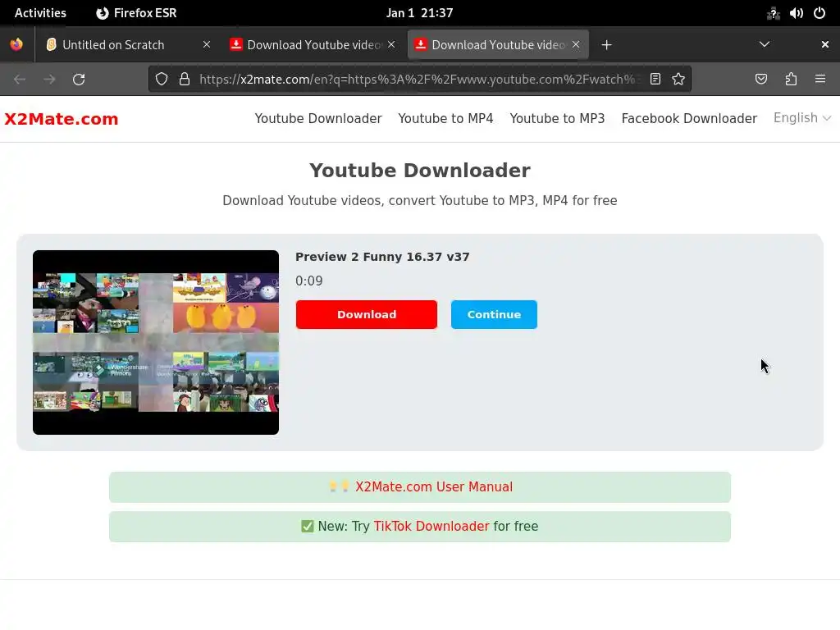
Task: Close the first Download Youtube video tab
Action: click(x=391, y=44)
